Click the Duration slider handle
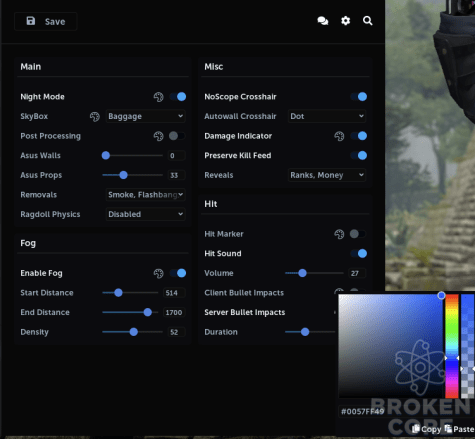Viewport: 475px width, 439px height. [305, 332]
